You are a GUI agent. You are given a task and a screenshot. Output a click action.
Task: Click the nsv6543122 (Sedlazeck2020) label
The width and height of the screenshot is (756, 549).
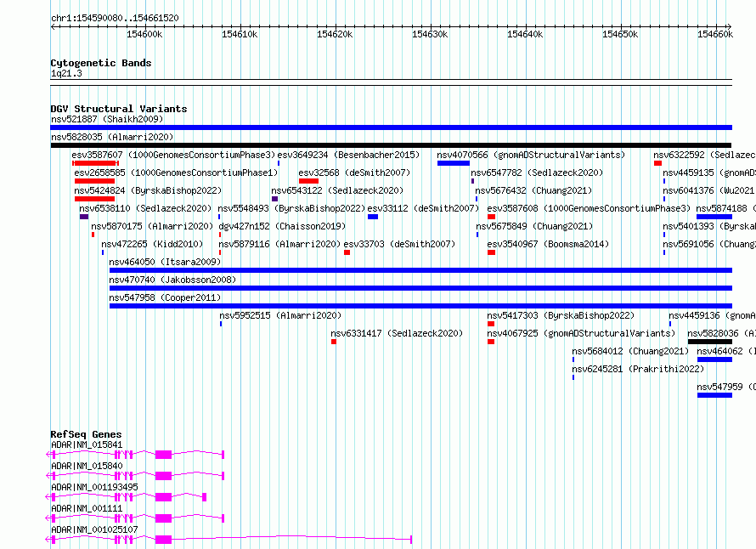(x=337, y=190)
